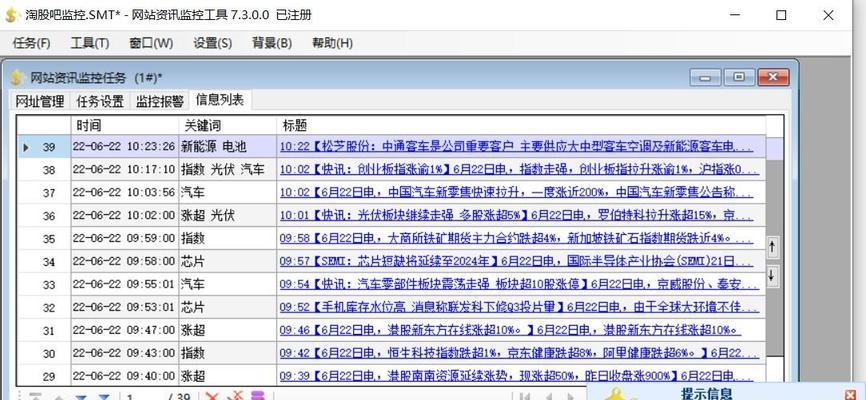Open the 设置(S) menu
The image size is (866, 400).
coord(213,43)
